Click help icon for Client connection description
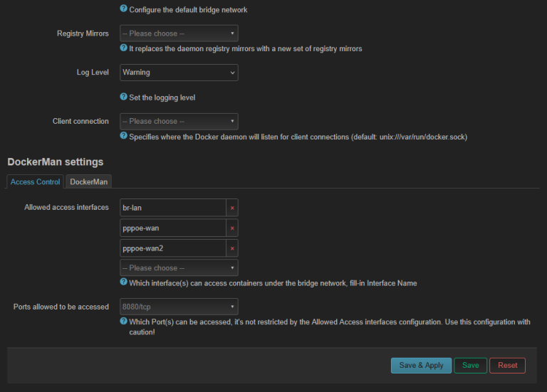 [124, 135]
